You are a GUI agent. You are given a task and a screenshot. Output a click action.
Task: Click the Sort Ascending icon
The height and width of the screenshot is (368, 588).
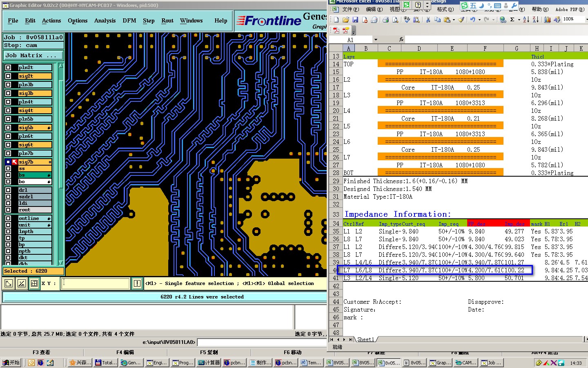pyautogui.click(x=526, y=20)
